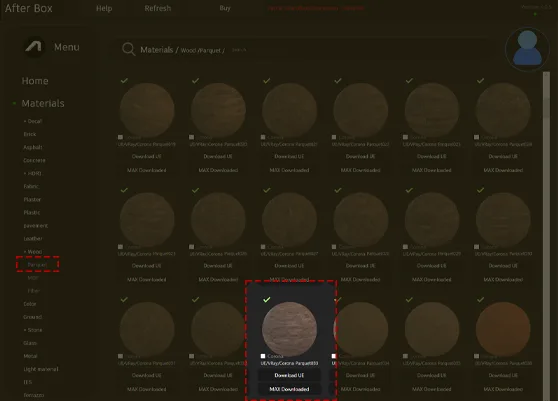
Task: Select the Parquet subcategory under Wood
Action: [37, 265]
